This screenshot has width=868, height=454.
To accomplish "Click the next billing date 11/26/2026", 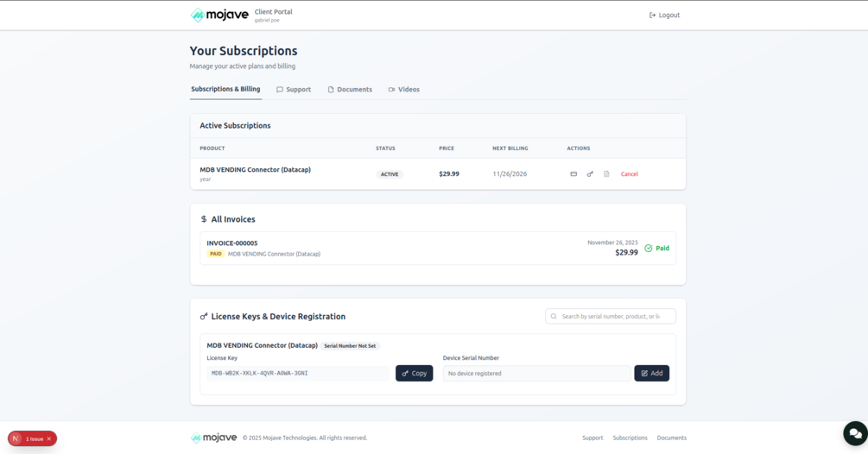I will 510,174.
